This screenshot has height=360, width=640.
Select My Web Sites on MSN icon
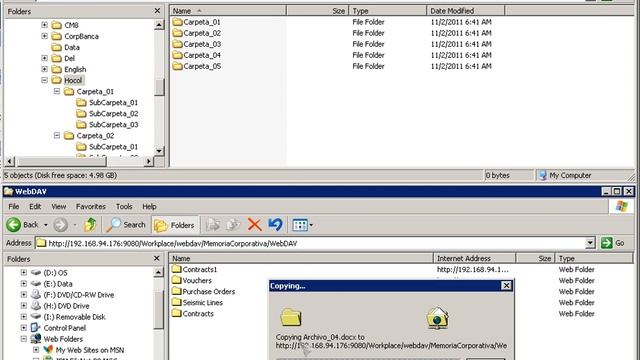point(48,349)
